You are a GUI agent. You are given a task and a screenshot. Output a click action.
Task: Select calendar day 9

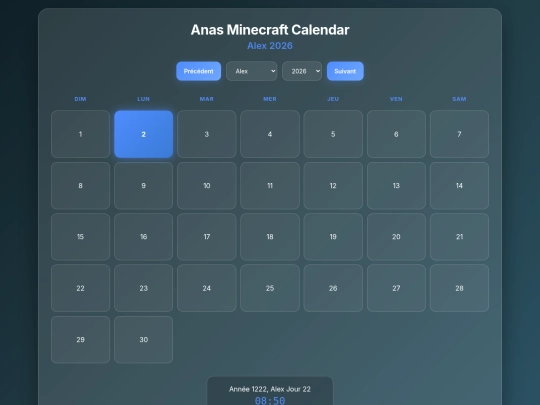(x=144, y=186)
